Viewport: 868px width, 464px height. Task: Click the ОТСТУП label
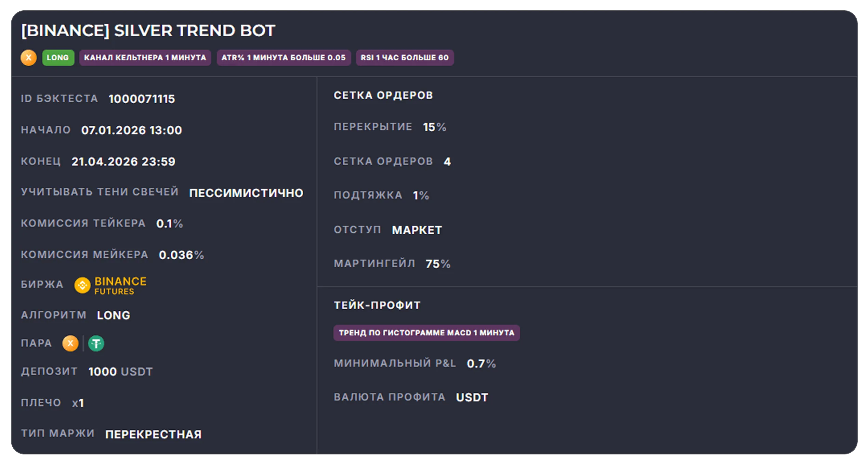pyautogui.click(x=357, y=229)
